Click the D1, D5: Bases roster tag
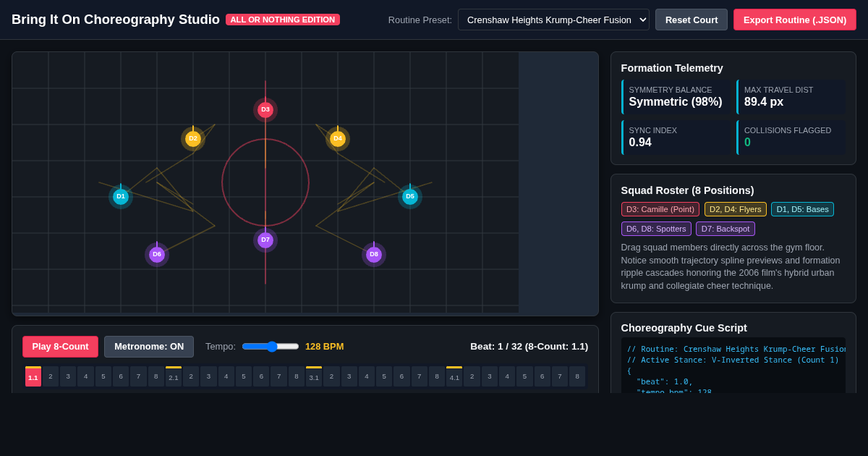868x456 pixels. click(803, 209)
